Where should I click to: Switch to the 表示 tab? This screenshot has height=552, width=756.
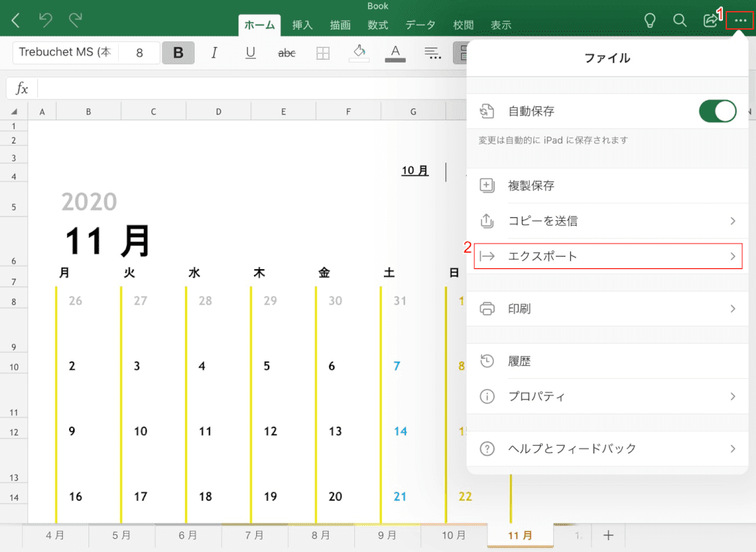(x=501, y=25)
